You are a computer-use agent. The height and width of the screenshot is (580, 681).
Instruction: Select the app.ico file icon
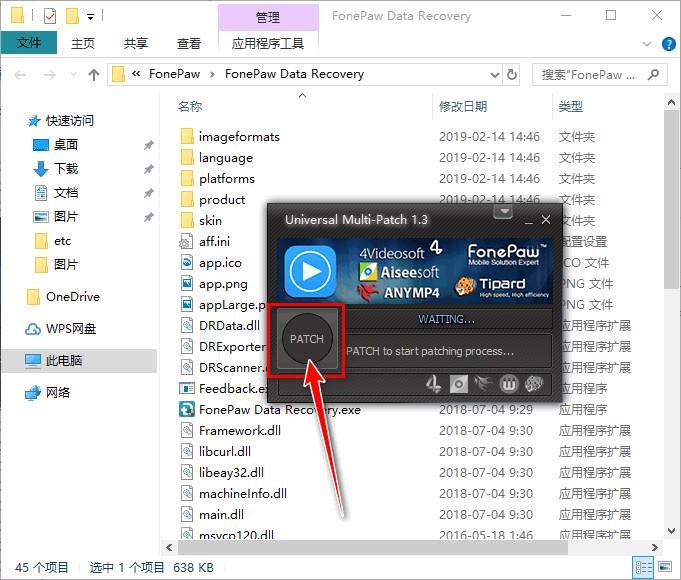[187, 262]
